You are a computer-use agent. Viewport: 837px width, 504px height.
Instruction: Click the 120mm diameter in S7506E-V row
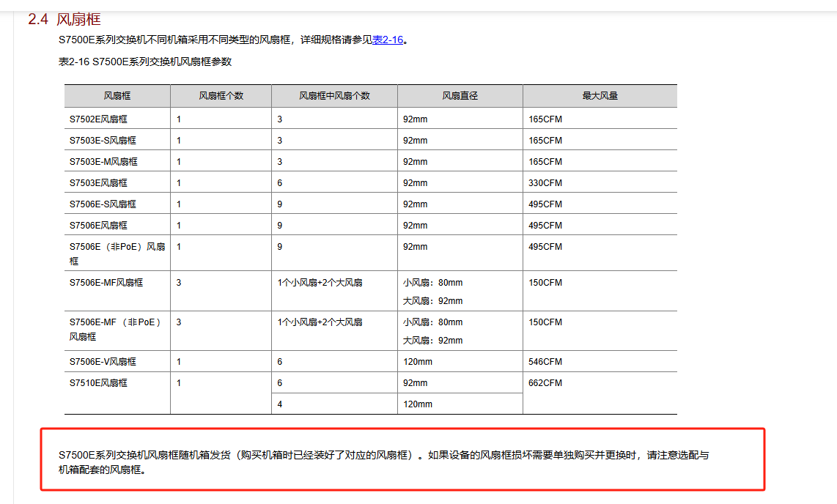[418, 362]
